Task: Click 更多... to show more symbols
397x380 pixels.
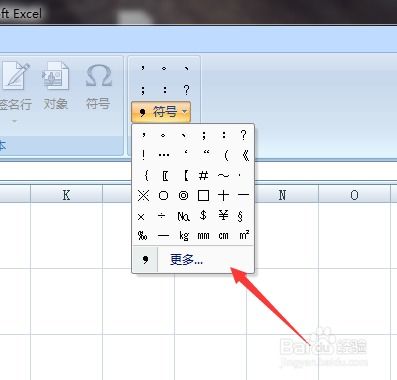Action: coord(186,259)
